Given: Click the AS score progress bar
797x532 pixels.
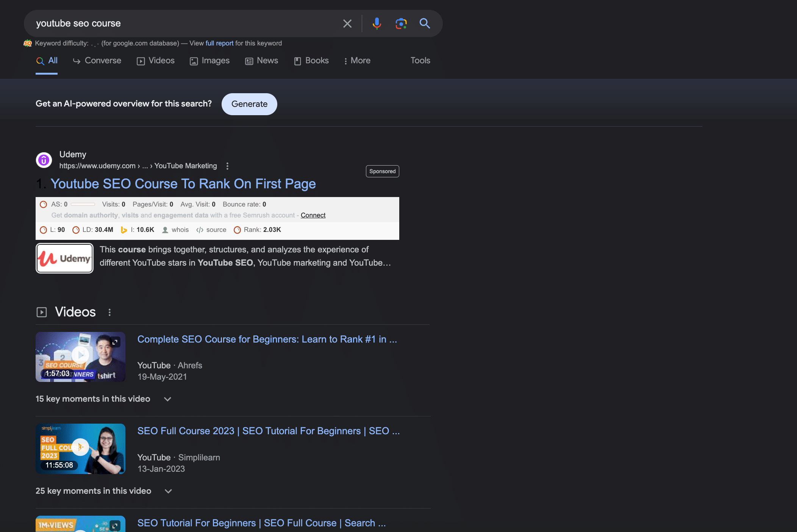Looking at the screenshot, I should 83,204.
